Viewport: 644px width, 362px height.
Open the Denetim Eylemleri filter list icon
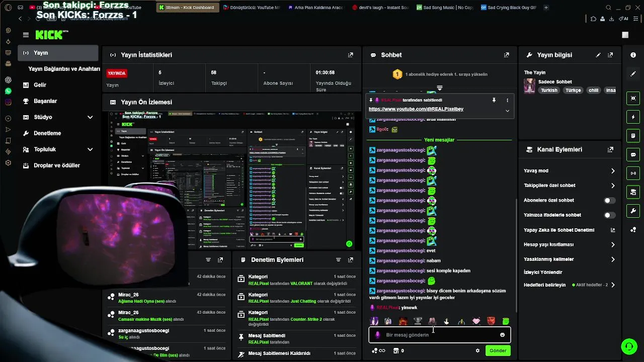pyautogui.click(x=338, y=260)
